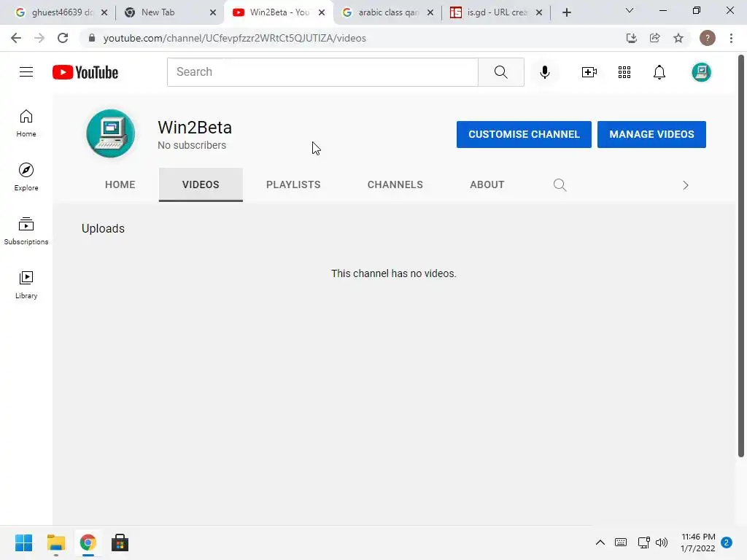Open Windows Start menu
747x560 pixels.
click(24, 542)
